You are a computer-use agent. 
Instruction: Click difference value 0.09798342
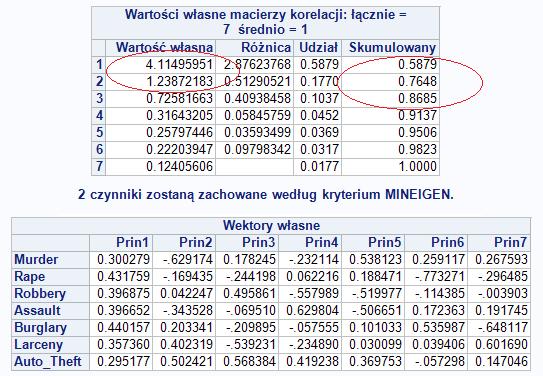257,149
